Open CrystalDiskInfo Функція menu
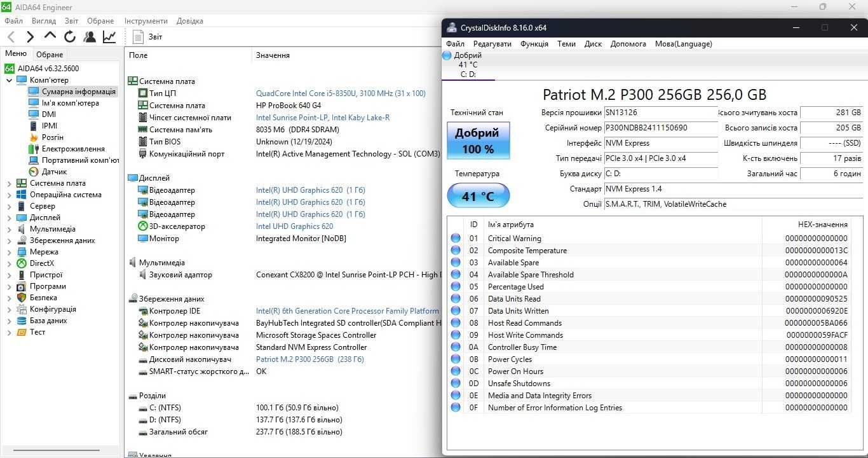The image size is (868, 458). (x=534, y=44)
